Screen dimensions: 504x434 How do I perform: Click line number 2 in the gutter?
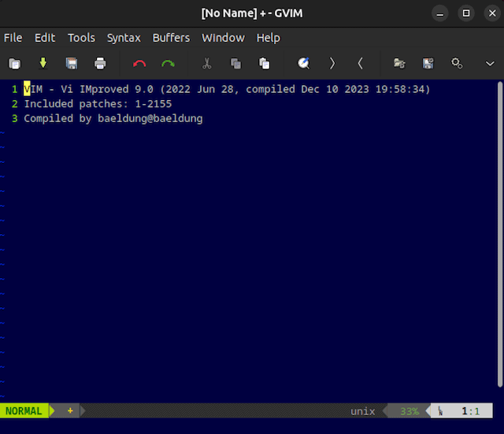tap(14, 104)
